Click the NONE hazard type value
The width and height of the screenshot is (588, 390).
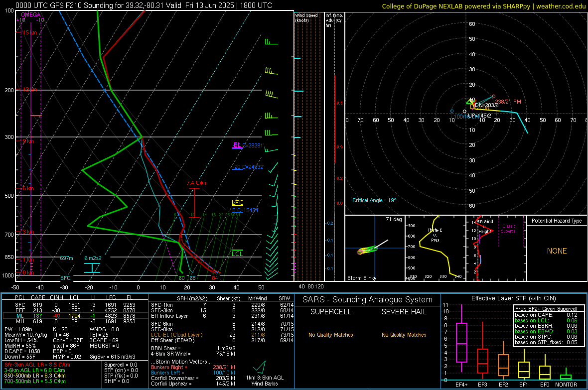pyautogui.click(x=557, y=251)
